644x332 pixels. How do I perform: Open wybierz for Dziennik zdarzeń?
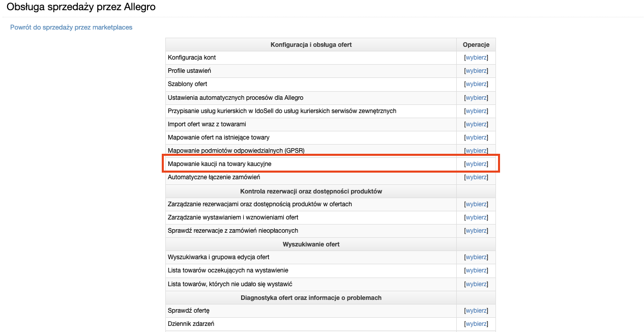point(476,324)
